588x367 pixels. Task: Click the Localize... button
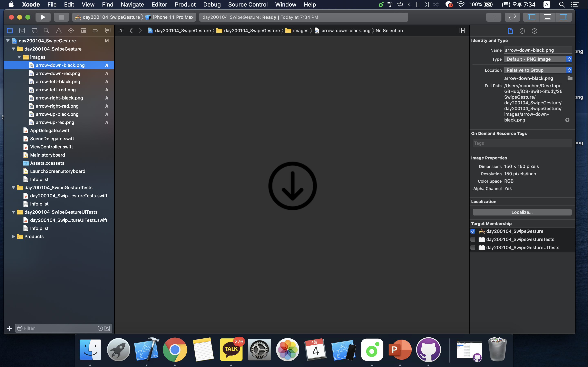tap(522, 212)
